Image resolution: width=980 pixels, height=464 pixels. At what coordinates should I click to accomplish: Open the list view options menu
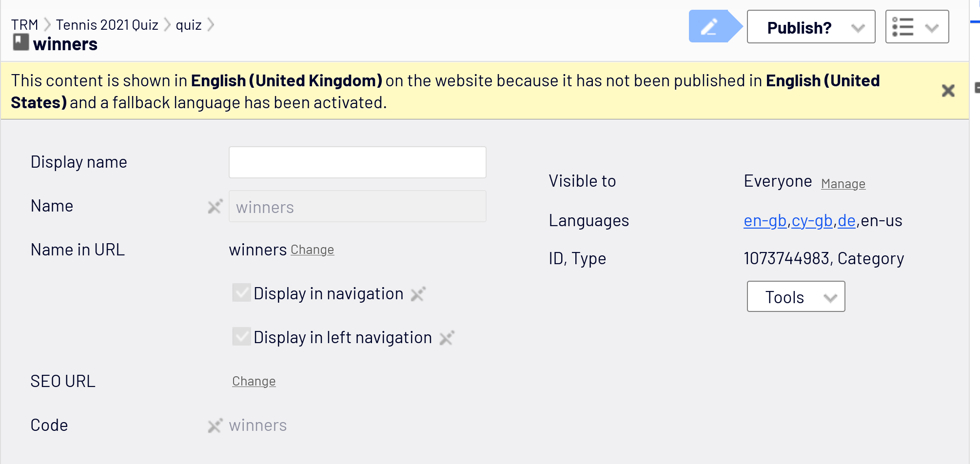pos(917,27)
